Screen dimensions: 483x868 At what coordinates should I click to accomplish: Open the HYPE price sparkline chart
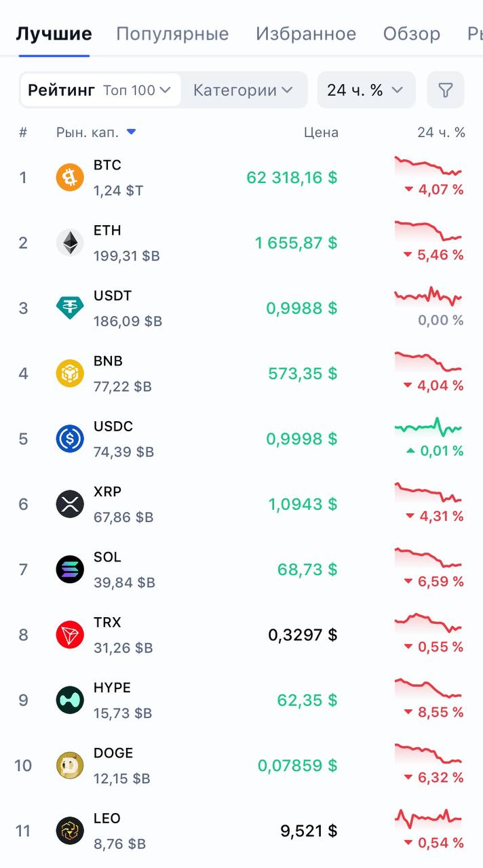pos(428,689)
